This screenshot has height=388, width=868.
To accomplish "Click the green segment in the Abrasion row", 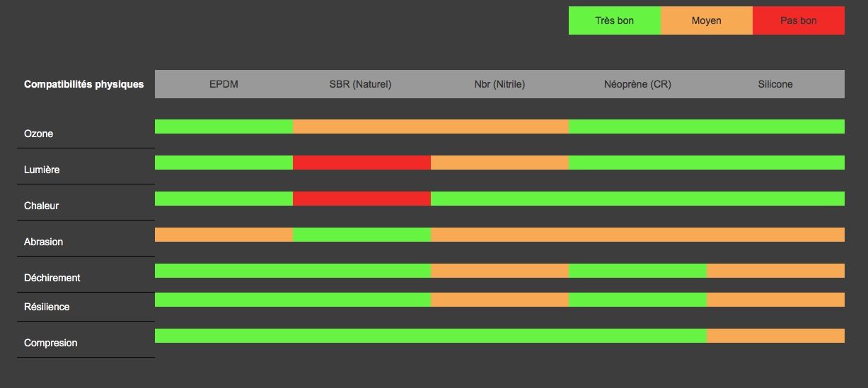I will [x=361, y=235].
